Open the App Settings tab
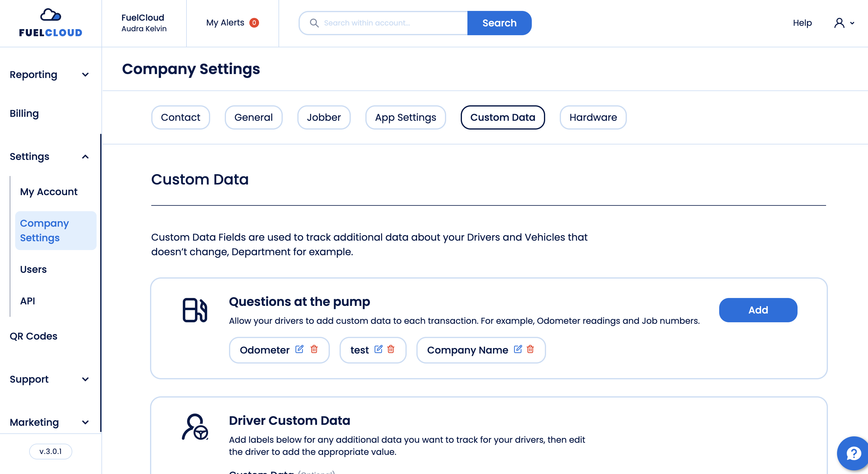The image size is (868, 474). tap(405, 117)
